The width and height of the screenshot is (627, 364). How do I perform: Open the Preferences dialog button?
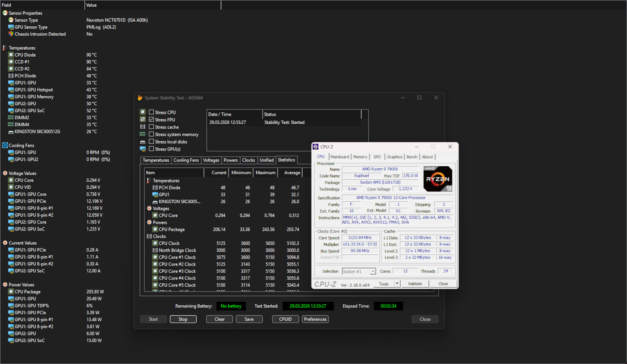pos(315,319)
